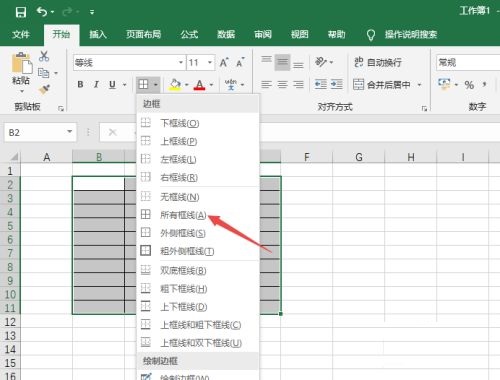Open the 剪贴板 dialog launcher

click(61, 108)
